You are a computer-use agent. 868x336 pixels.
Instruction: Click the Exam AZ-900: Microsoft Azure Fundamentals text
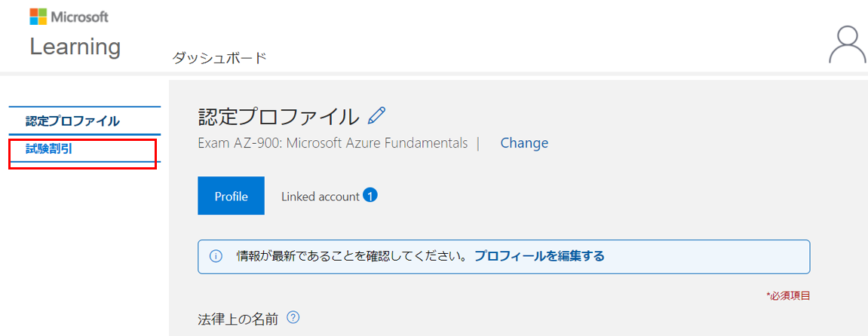click(333, 143)
